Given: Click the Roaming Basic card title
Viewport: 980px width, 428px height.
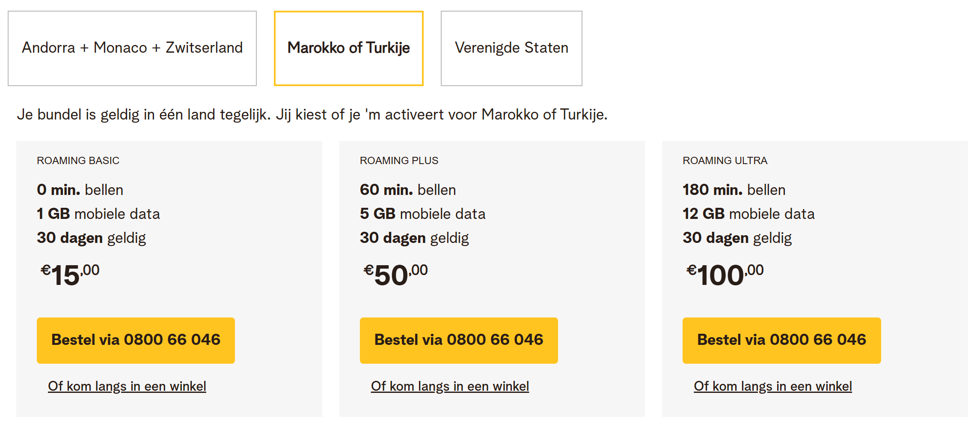Looking at the screenshot, I should 78,161.
